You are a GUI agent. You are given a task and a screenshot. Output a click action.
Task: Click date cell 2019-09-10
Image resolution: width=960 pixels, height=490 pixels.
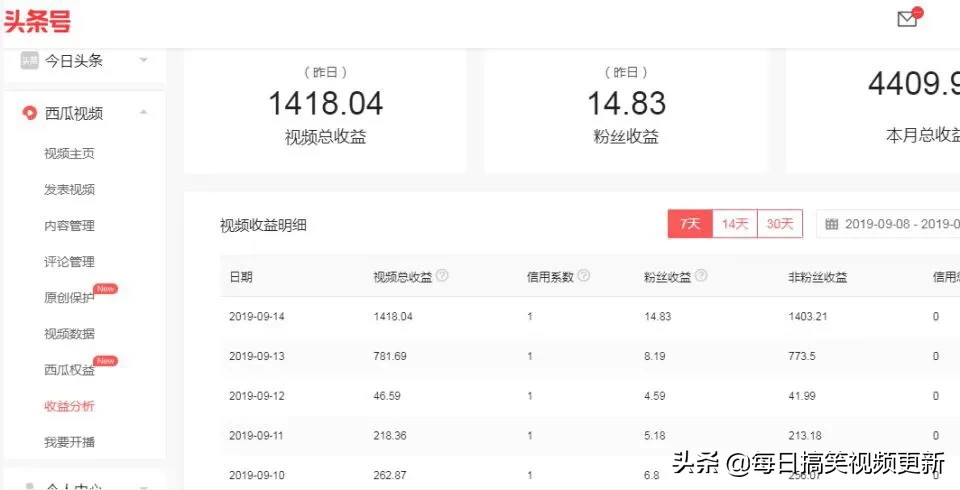[x=257, y=475]
